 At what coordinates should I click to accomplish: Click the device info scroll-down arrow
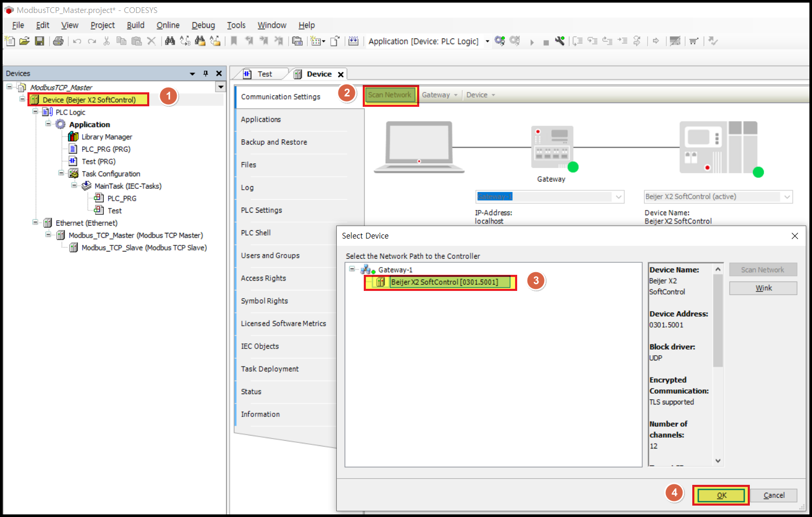click(718, 460)
